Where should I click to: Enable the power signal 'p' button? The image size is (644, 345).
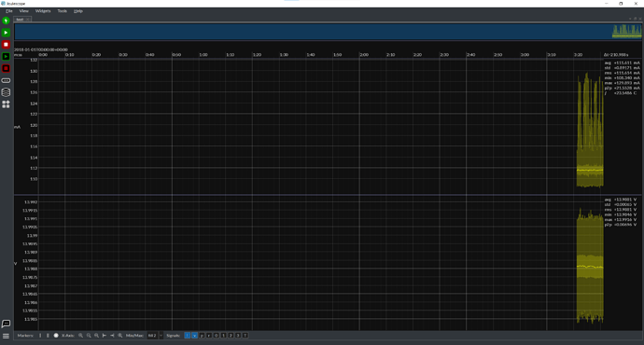point(202,336)
